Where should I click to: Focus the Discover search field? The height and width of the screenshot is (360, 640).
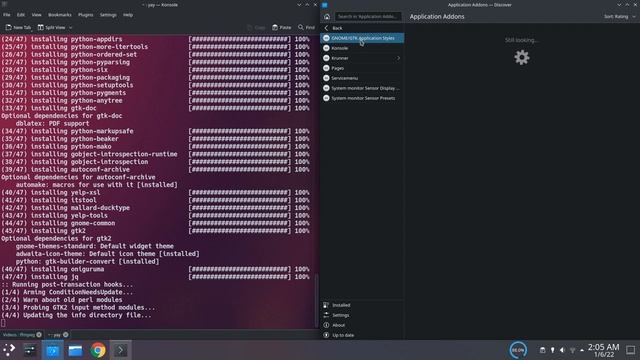[368, 17]
